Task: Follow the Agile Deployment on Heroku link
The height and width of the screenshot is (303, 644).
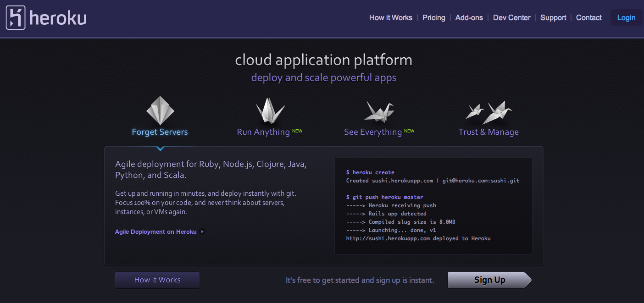Action: [155, 231]
